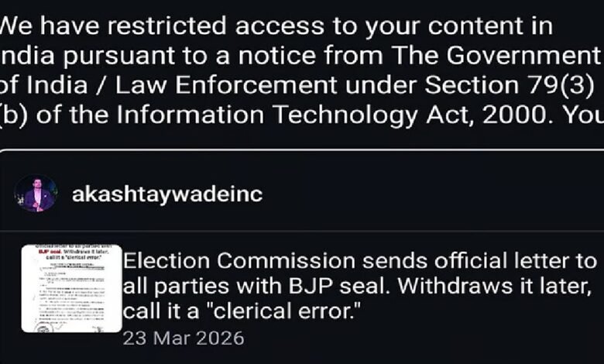Open the letter thumbnail image
The height and width of the screenshot is (364, 604).
coord(71,288)
